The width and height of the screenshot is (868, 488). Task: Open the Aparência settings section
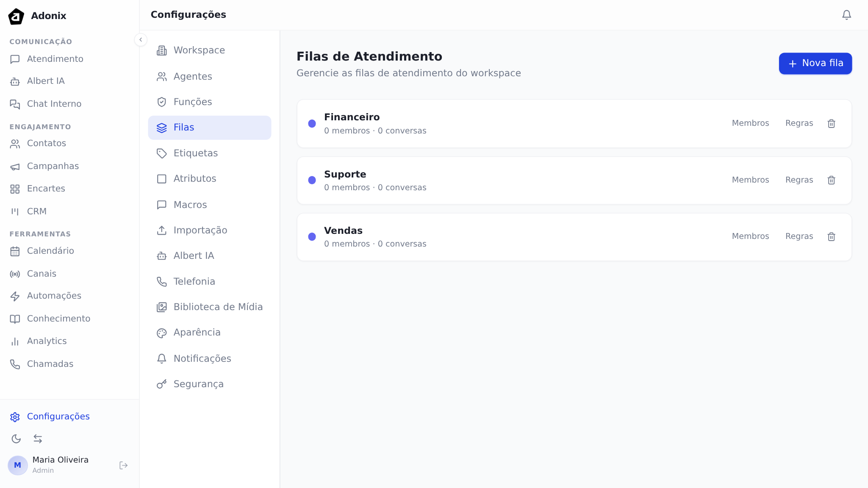click(197, 333)
